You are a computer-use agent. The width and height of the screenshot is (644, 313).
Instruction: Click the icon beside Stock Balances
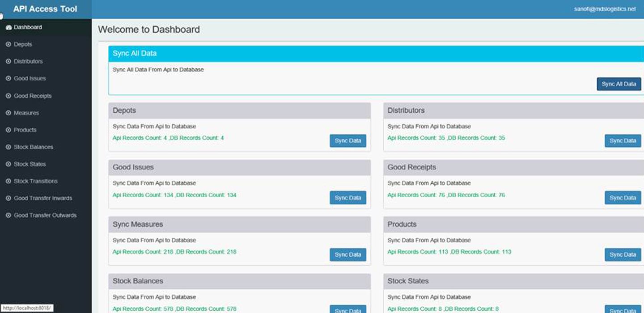tap(8, 147)
